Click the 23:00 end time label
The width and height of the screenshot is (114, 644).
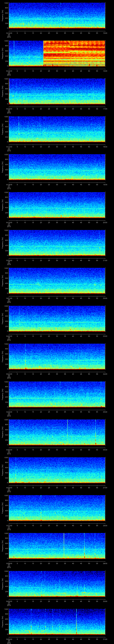coord(105,336)
